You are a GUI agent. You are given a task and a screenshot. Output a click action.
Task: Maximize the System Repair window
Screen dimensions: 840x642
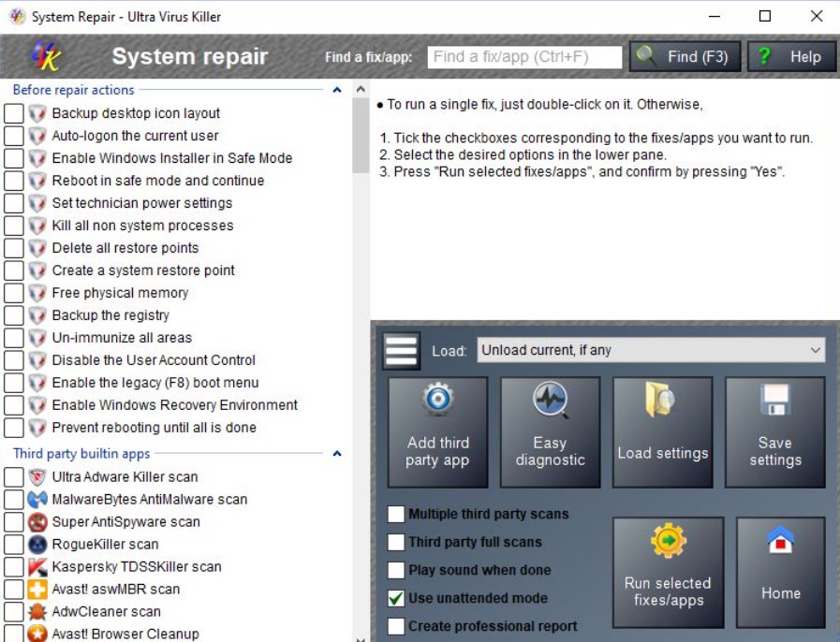point(765,17)
